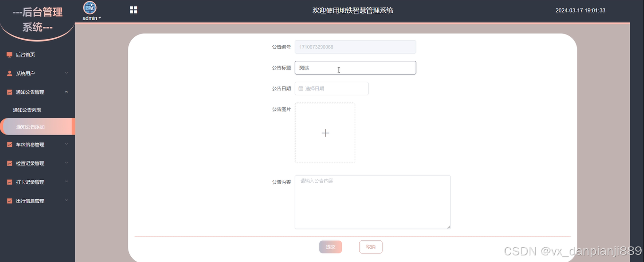Click the 公告日期 label
644x262 pixels.
[x=281, y=88]
